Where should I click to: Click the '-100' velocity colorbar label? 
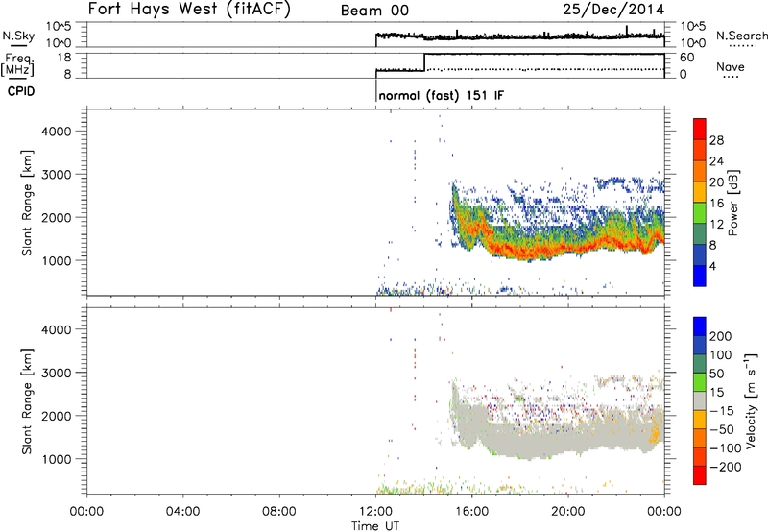coord(726,448)
